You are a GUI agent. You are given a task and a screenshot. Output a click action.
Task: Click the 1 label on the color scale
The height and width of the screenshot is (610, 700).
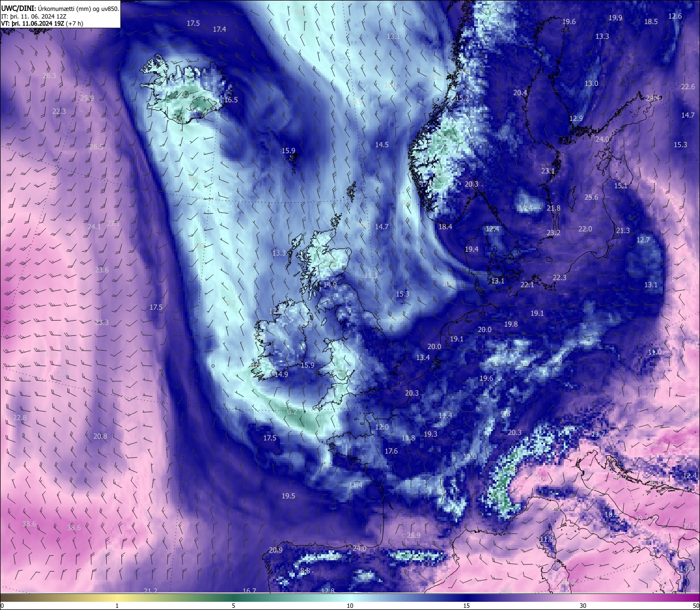(x=117, y=606)
